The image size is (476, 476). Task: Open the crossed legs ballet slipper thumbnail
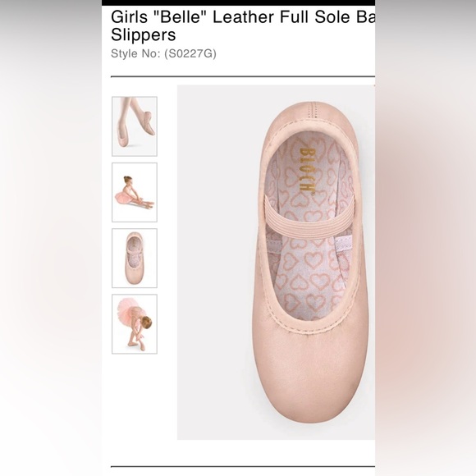135,126
